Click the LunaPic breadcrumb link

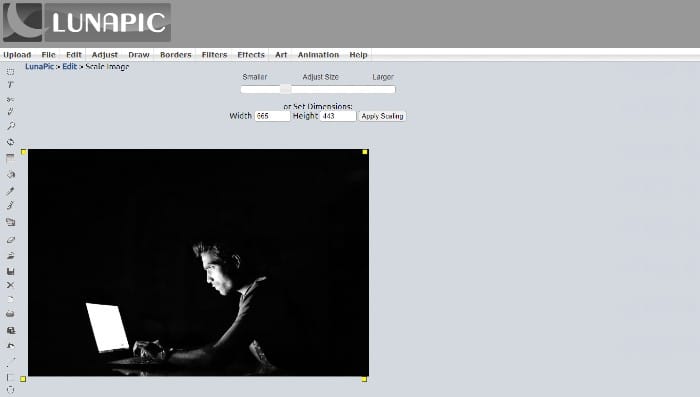(40, 66)
